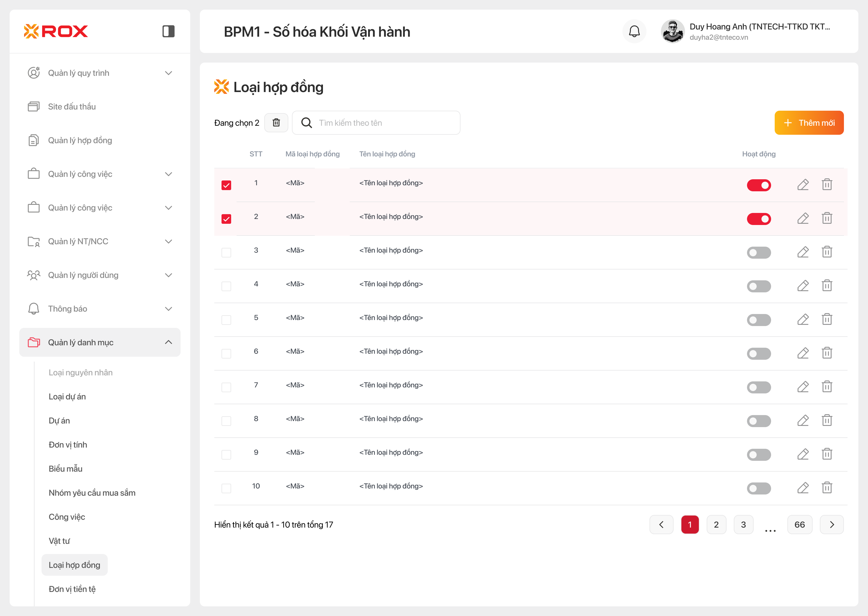Click the Thêm mới button
The height and width of the screenshot is (616, 868).
click(x=809, y=122)
